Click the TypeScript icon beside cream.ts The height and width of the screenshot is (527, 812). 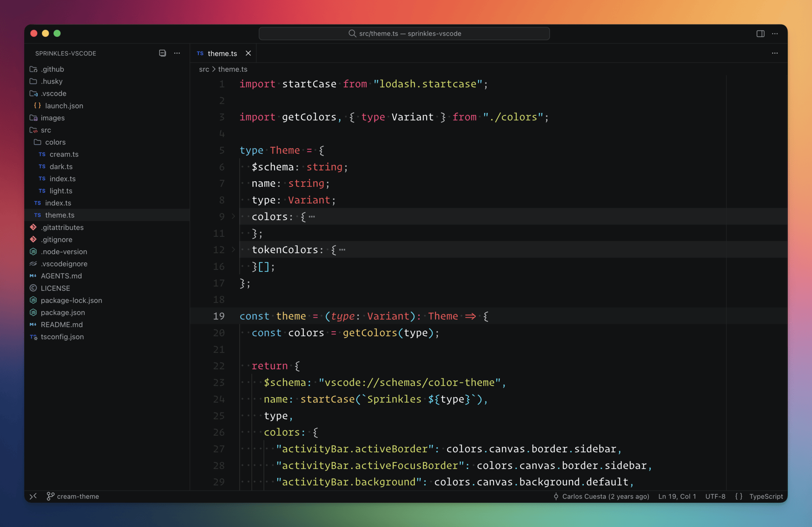[x=42, y=154]
